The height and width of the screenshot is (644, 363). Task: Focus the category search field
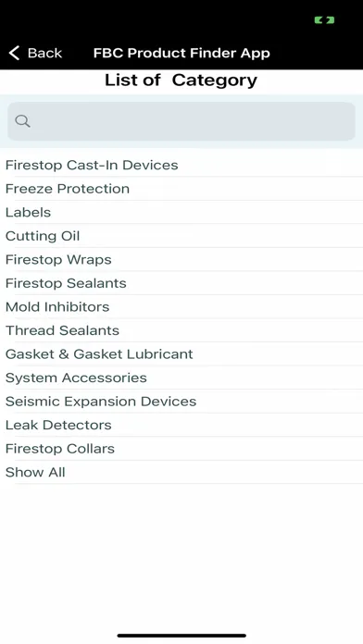point(181,121)
